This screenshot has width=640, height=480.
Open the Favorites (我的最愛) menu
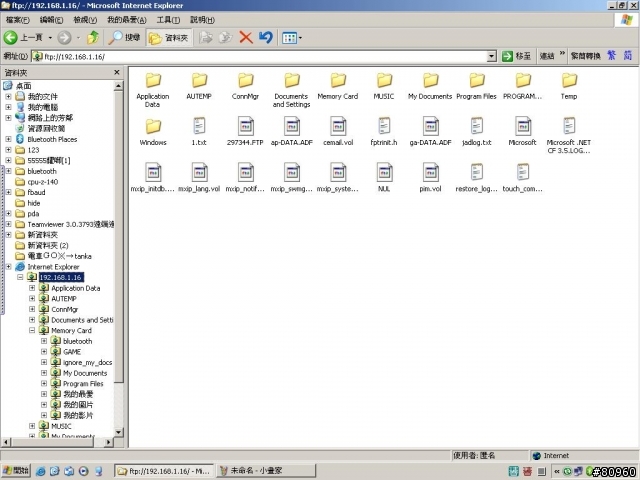click(127, 20)
